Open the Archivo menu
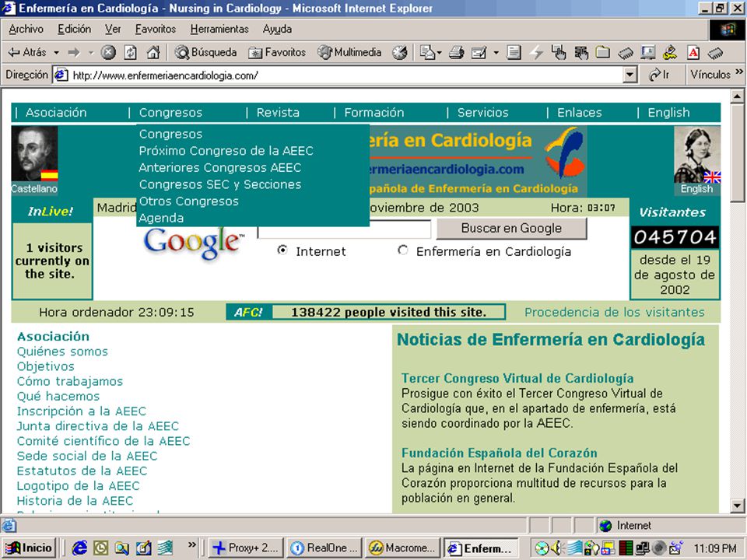Screen dimensions: 747x560 [x=26, y=29]
